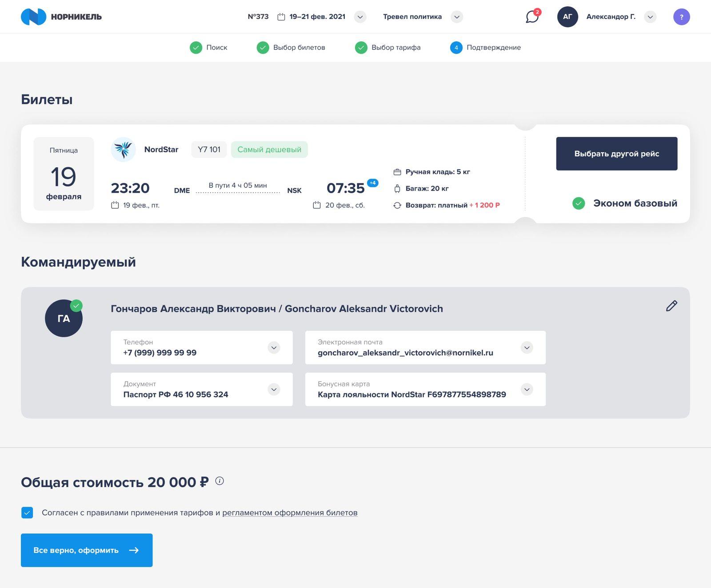Click the ГА traveler avatar

pos(64,318)
